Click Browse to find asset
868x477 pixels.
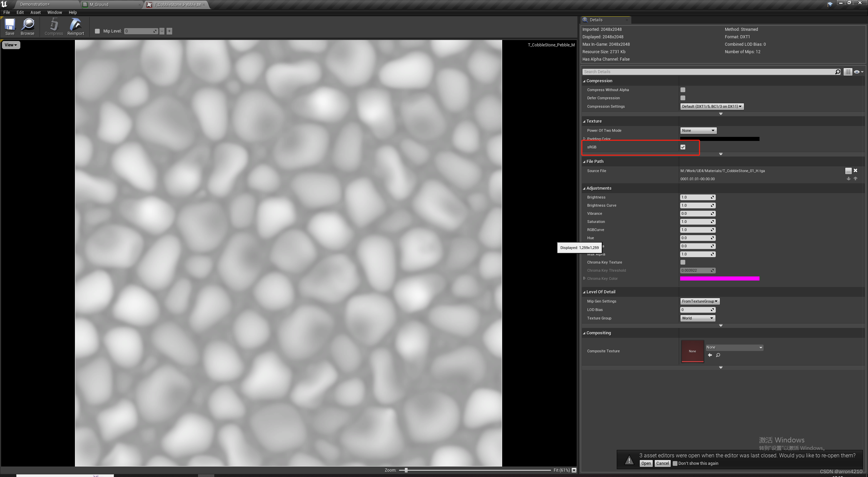tap(27, 26)
